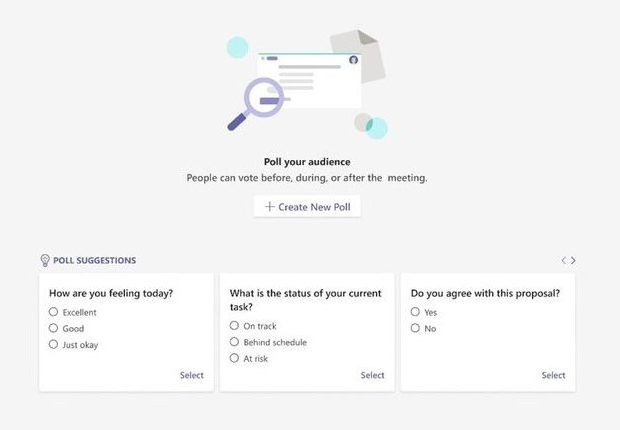Choose the Behind schedule radio option
Image resolution: width=620 pixels, height=430 pixels.
[x=234, y=342]
